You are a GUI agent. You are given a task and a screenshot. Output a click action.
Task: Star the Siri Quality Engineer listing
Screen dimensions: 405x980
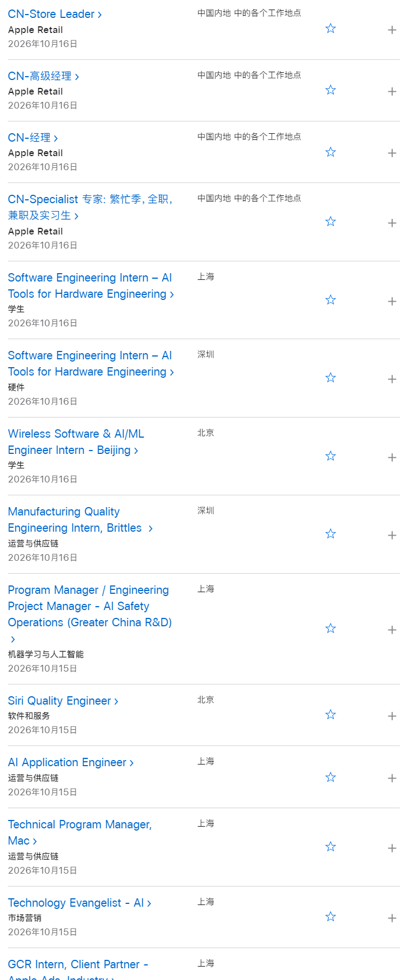[x=331, y=715]
